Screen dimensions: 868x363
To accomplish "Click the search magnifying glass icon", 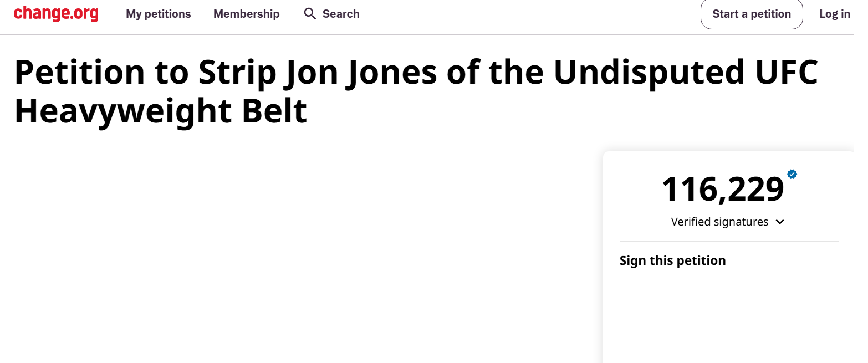I will [310, 14].
